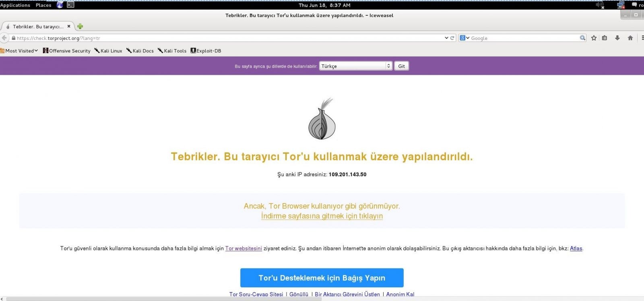Click the Google search input field
644x301 pixels.
coord(524,38)
